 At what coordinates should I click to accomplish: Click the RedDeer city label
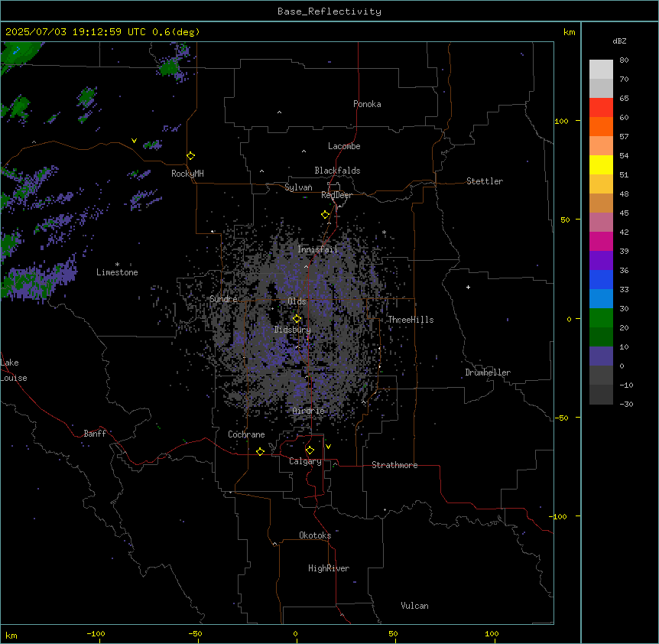pyautogui.click(x=336, y=195)
